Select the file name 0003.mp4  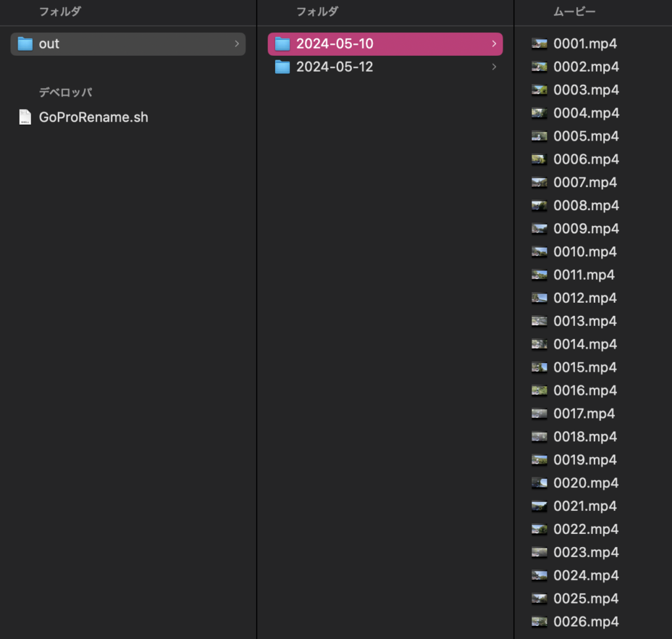[x=586, y=90]
